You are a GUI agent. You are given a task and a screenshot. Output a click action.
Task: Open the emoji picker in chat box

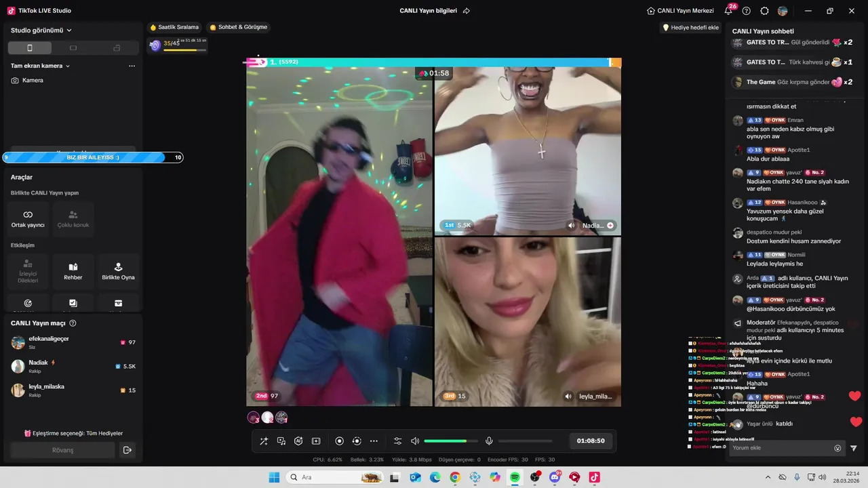click(837, 448)
